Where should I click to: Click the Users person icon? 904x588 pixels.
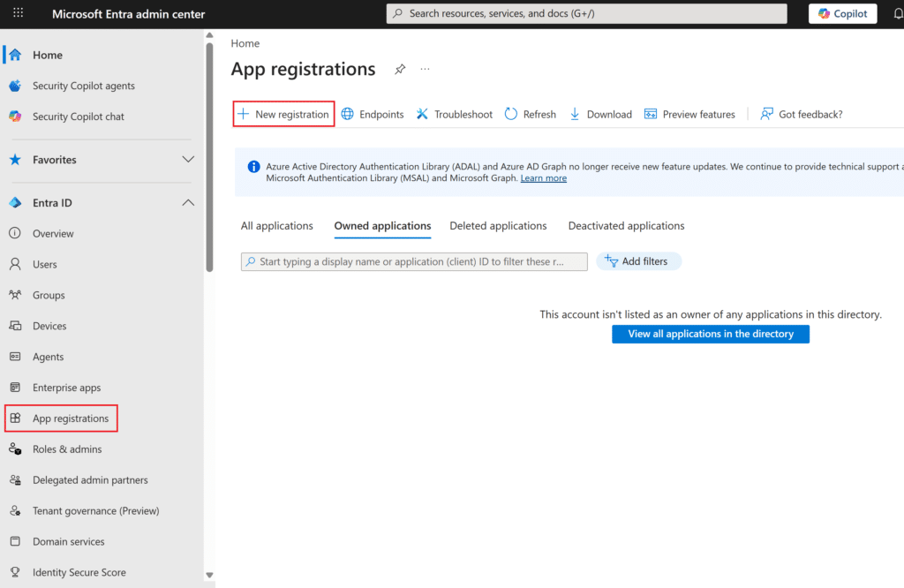tap(15, 264)
